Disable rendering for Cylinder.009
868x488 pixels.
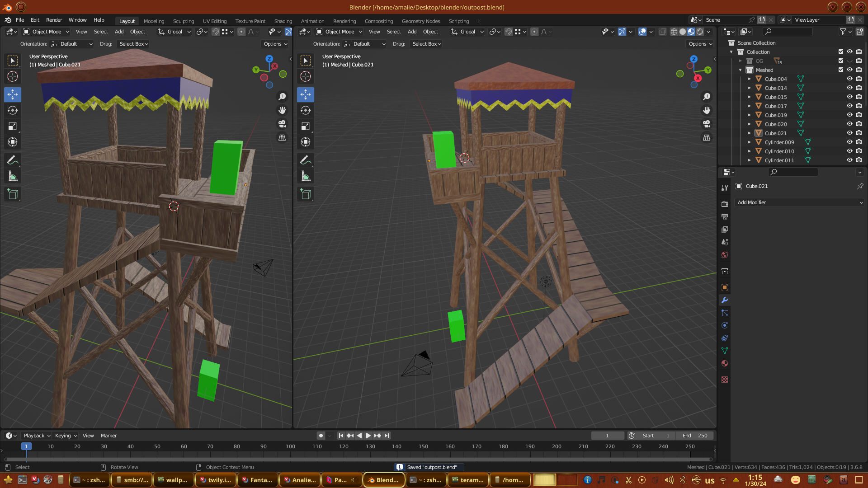click(x=859, y=142)
